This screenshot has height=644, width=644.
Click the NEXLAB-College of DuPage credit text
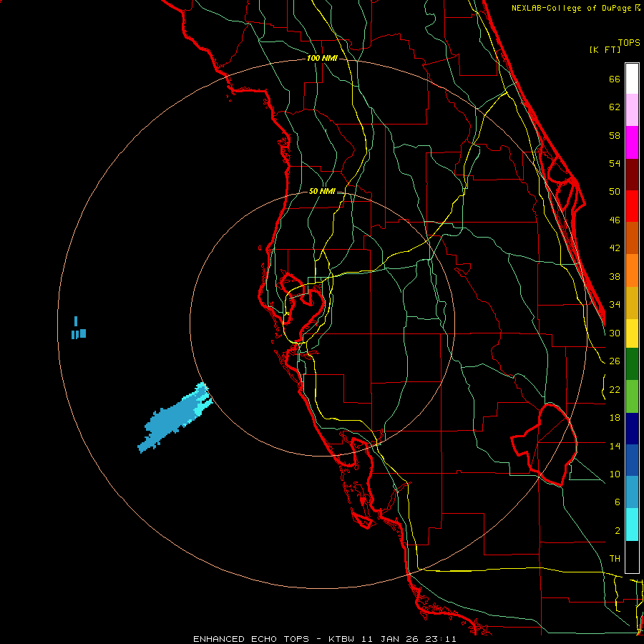click(x=572, y=8)
